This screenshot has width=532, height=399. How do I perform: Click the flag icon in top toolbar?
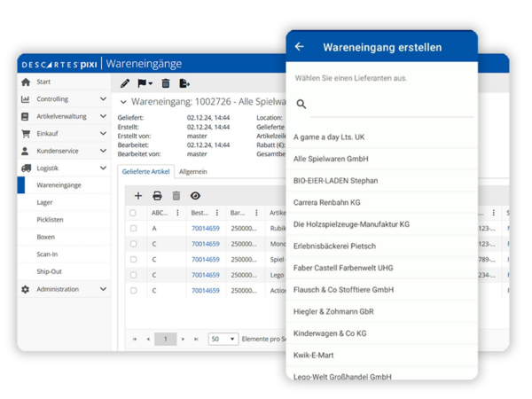coord(144,83)
